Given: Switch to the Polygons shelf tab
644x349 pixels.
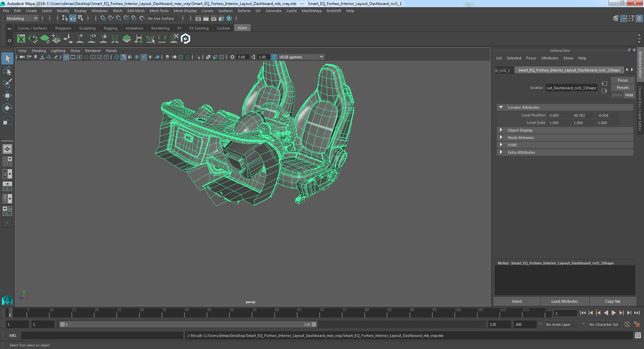Looking at the screenshot, I should click(63, 28).
